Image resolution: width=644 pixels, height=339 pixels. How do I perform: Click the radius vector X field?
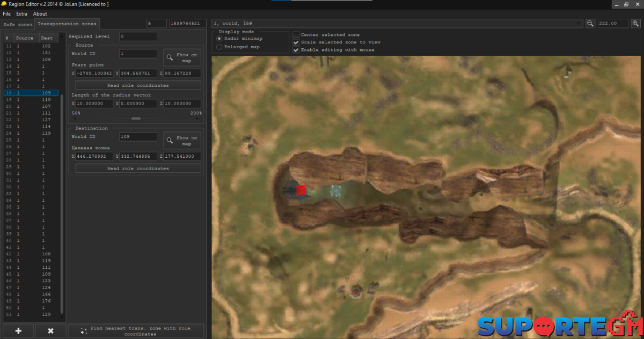(94, 104)
